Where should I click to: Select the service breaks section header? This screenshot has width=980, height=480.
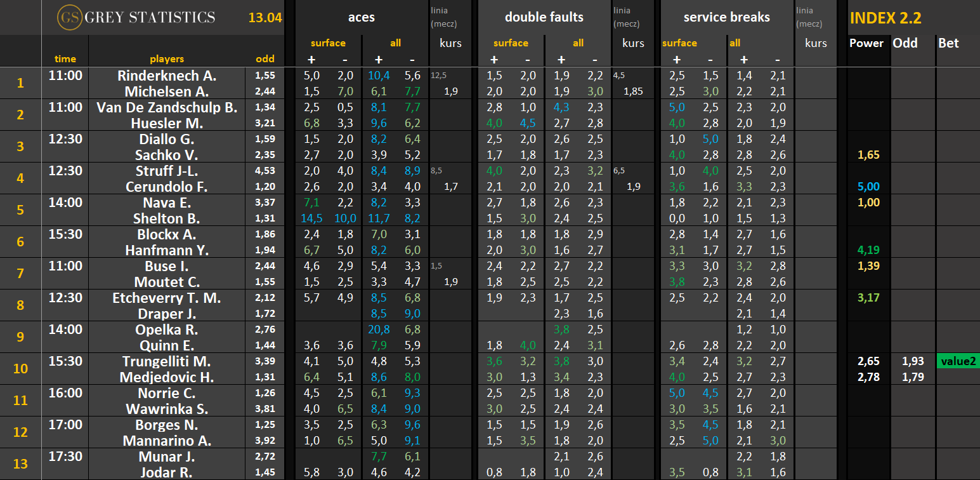pos(726,18)
